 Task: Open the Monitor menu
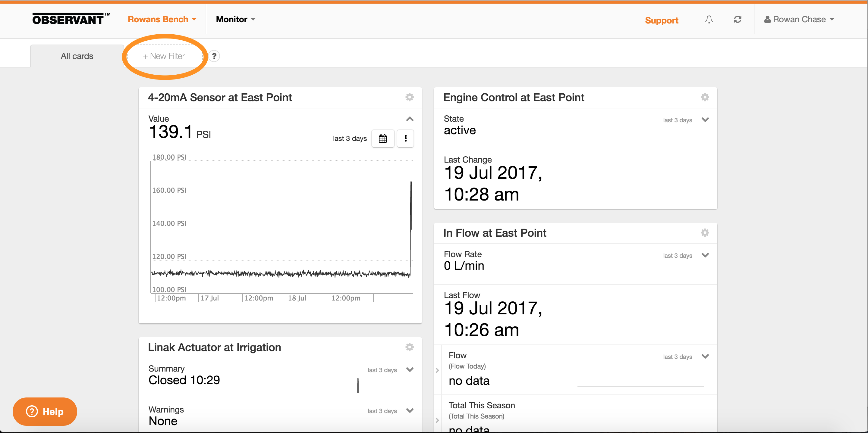tap(235, 20)
